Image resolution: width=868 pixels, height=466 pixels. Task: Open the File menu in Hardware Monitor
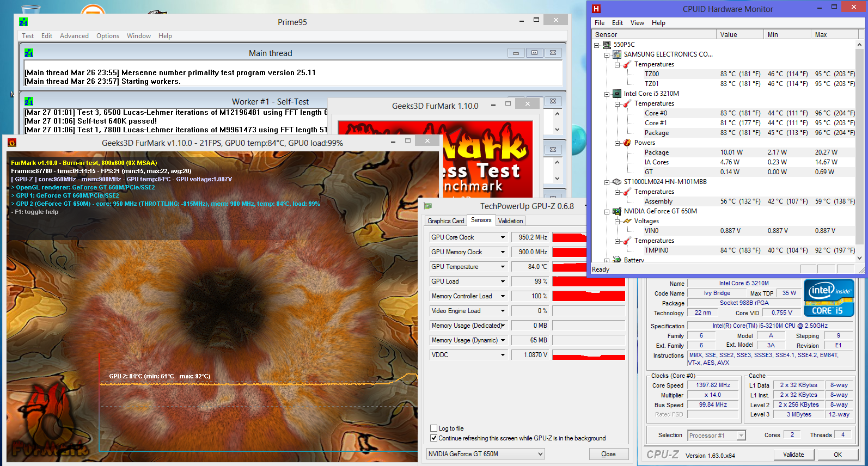(x=600, y=23)
